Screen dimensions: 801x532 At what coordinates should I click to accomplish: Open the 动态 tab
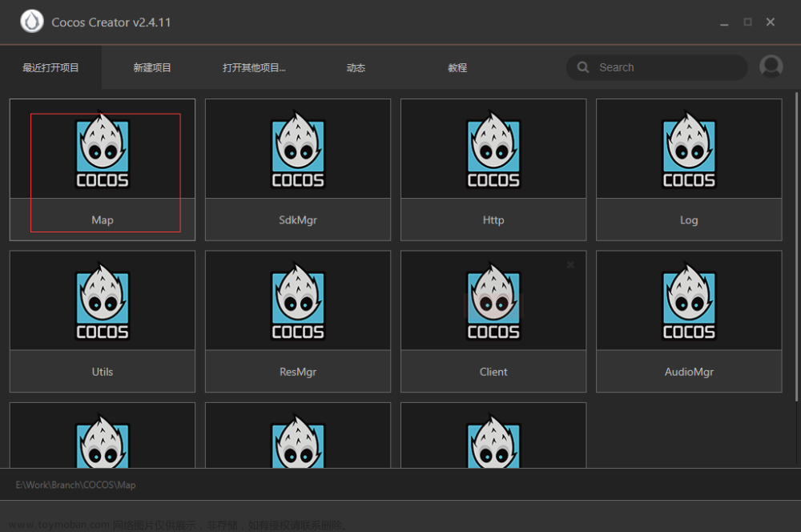(x=356, y=67)
